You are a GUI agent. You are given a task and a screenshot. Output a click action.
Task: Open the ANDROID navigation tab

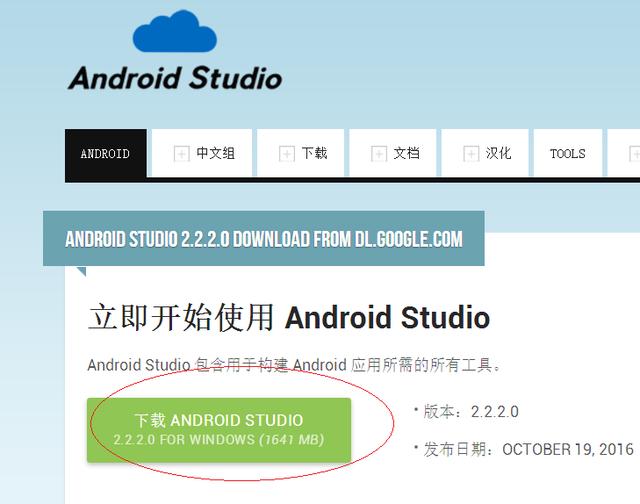(106, 153)
